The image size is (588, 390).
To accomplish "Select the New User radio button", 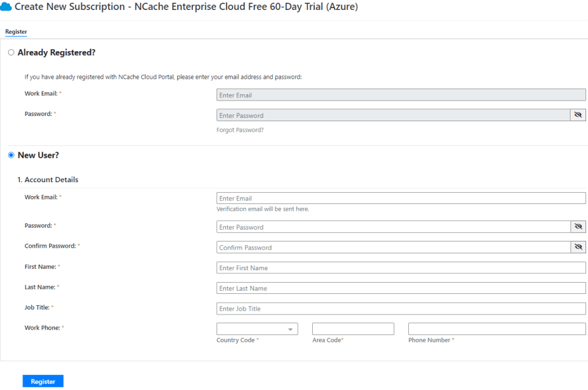I will (11, 155).
